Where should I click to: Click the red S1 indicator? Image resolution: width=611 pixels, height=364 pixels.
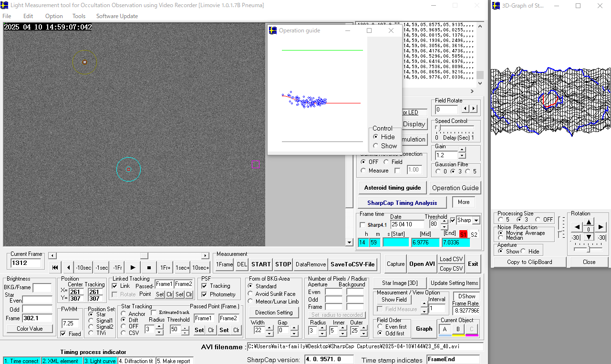463,234
